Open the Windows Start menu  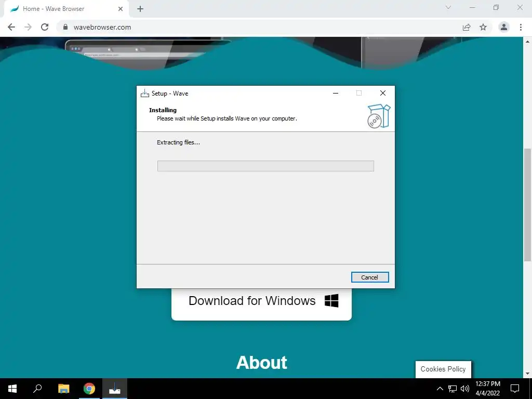click(x=12, y=389)
